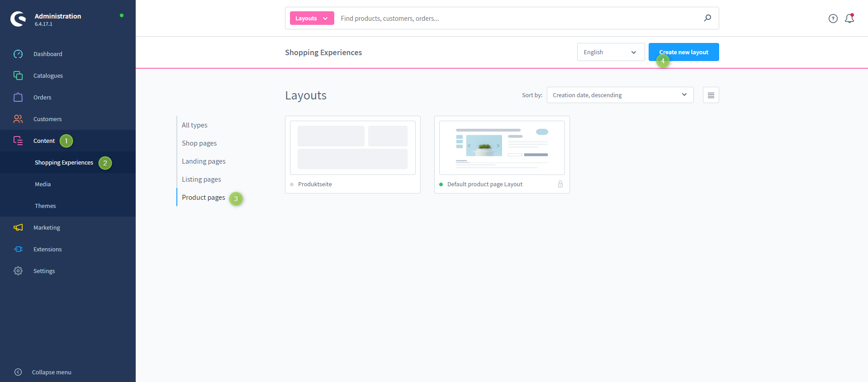Open Dashboard menu item
Image resolution: width=868 pixels, height=382 pixels.
(x=48, y=54)
